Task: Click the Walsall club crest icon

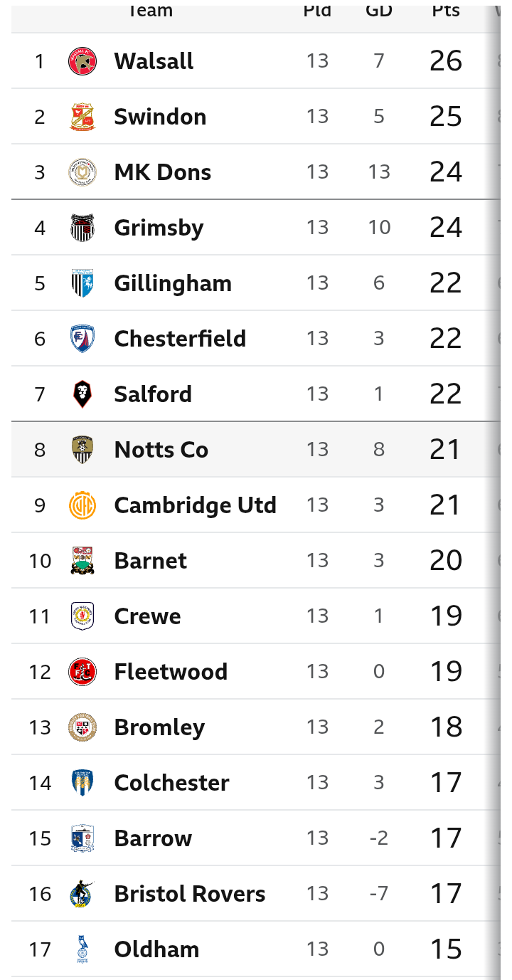Action: click(x=82, y=61)
